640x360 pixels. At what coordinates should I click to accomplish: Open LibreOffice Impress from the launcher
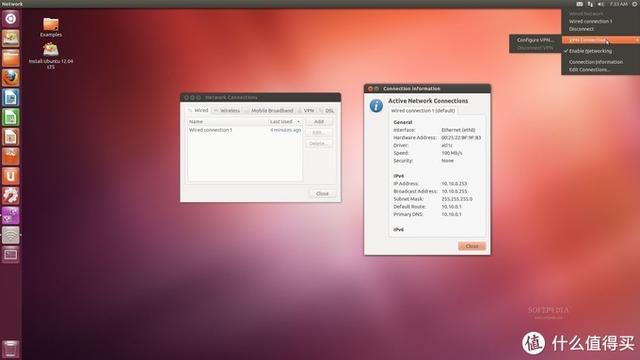11,137
